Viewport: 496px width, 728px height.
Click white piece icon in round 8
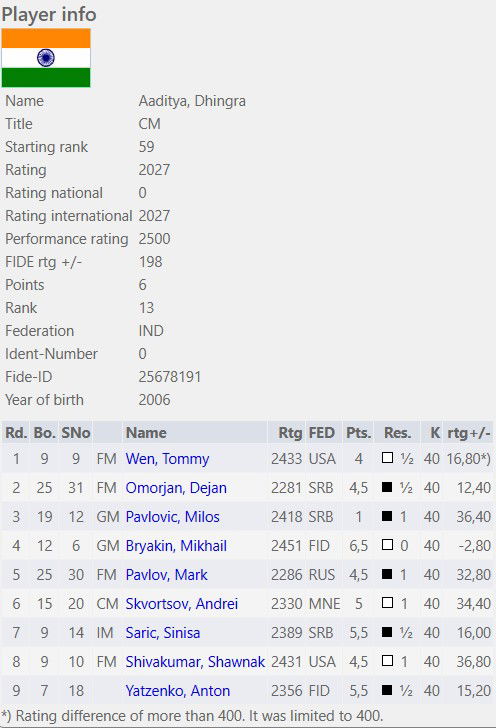coord(387,661)
